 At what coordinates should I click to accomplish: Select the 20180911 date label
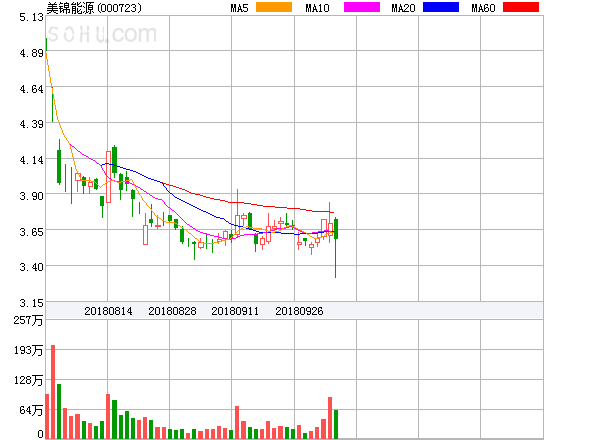click(x=235, y=311)
